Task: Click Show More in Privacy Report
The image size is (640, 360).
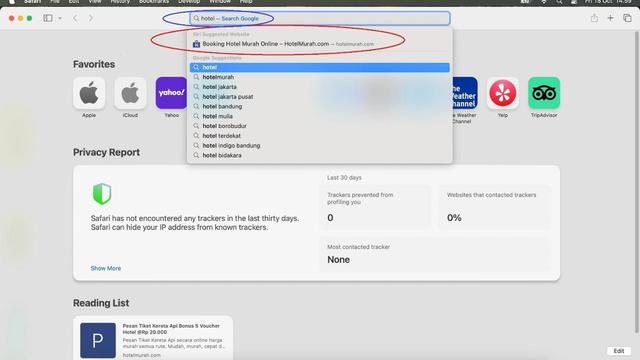Action: [x=106, y=268]
